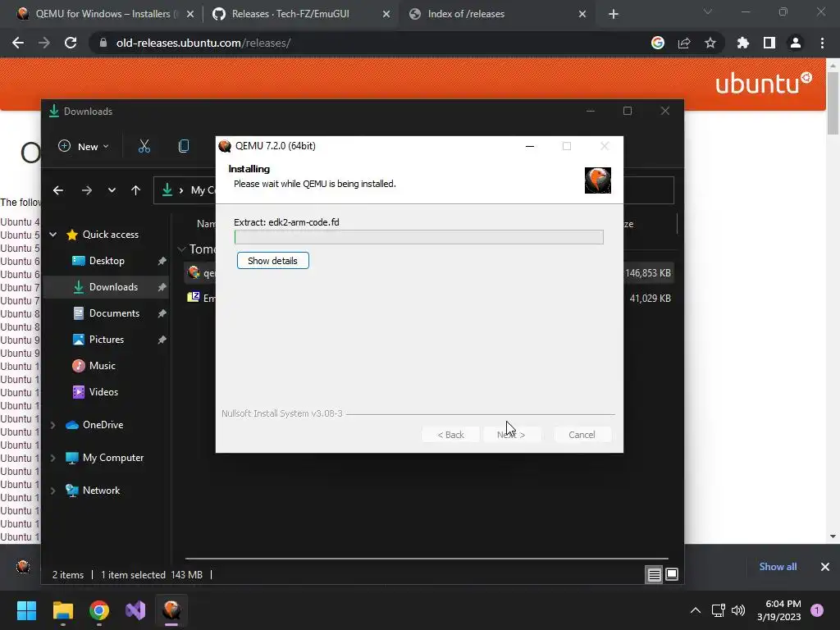Viewport: 840px width, 630px height.
Task: Open clock and date 6:04 PM
Action: 779,610
